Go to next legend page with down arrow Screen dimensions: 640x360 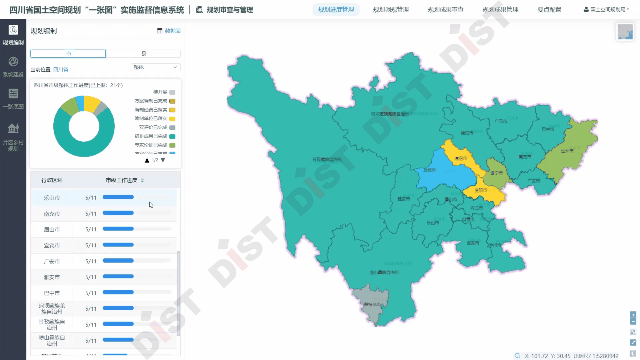point(163,160)
